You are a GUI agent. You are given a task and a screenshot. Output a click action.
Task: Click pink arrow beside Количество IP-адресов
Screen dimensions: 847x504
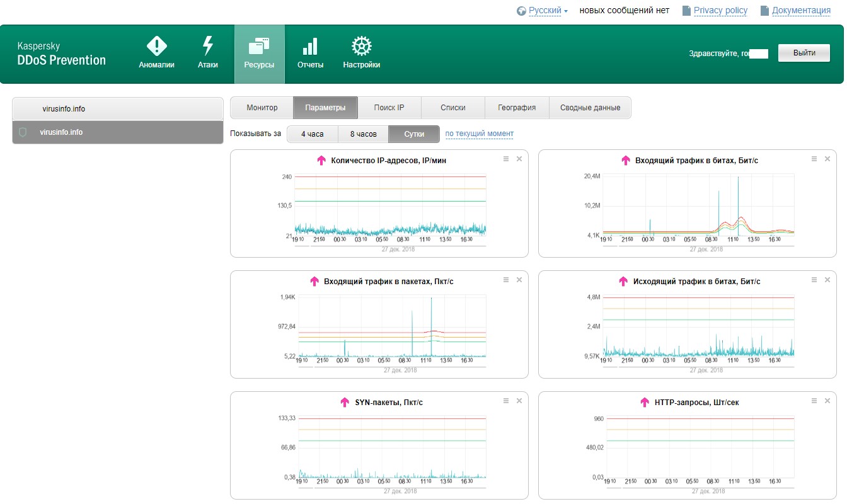tap(322, 161)
